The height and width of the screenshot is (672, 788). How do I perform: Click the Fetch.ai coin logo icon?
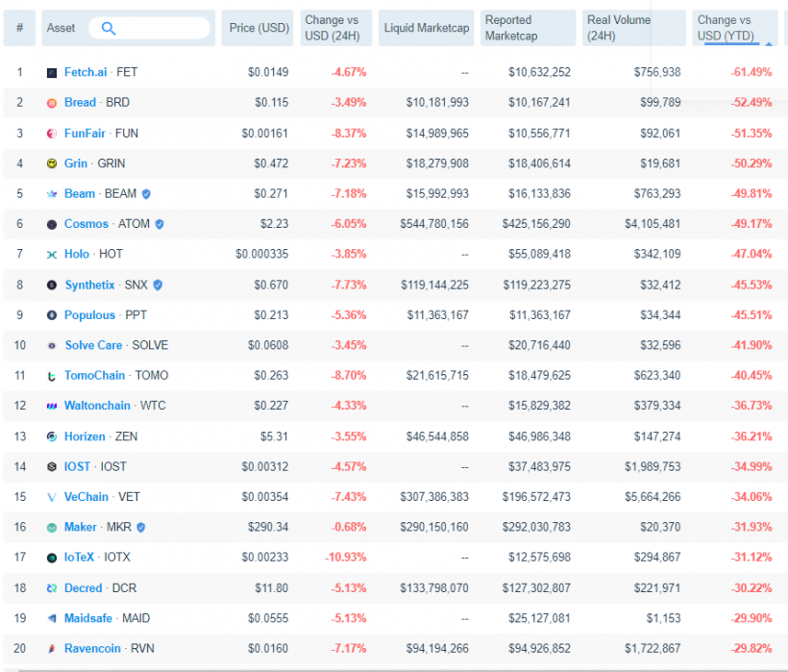tap(52, 72)
